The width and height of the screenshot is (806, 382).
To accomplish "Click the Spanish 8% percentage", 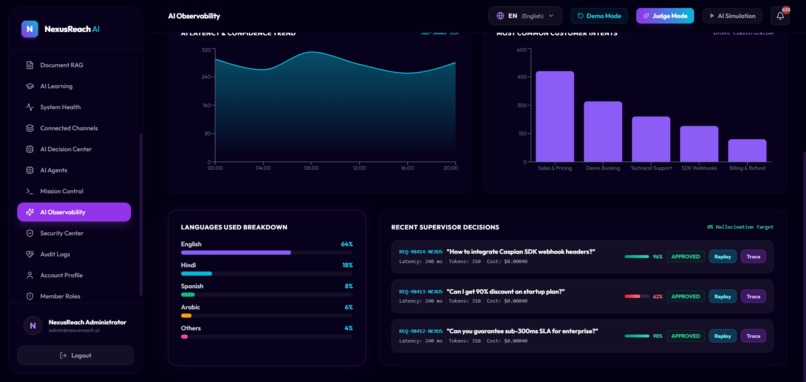I will coord(349,286).
